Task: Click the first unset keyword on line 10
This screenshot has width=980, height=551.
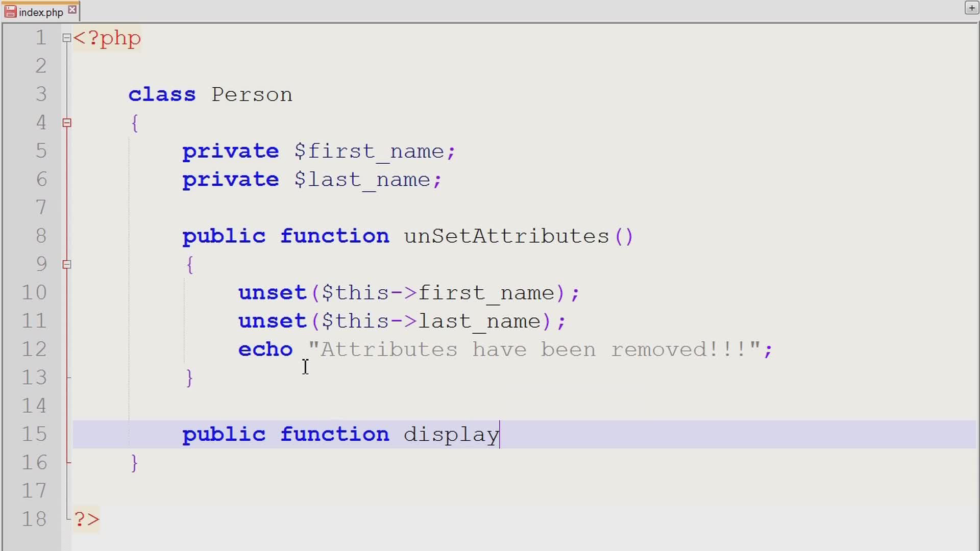Action: (x=272, y=293)
